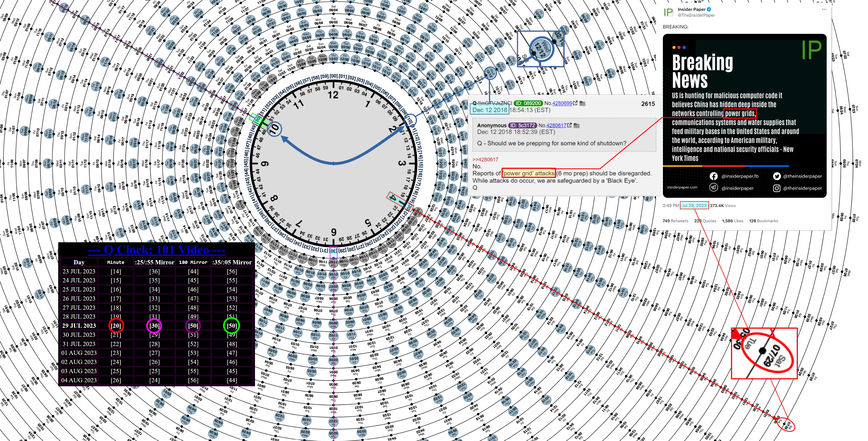
Task: Open the tweet's three-dot more options menu
Action: pos(824,10)
